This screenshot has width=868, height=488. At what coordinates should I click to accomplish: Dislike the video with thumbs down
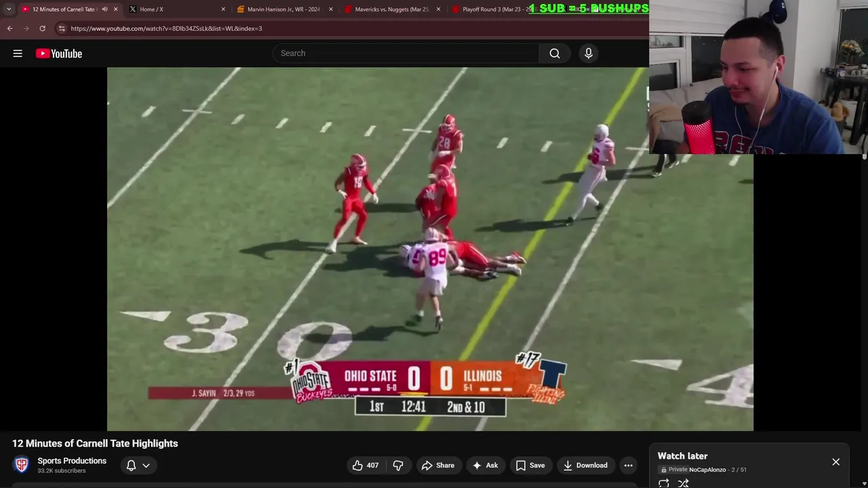point(398,466)
